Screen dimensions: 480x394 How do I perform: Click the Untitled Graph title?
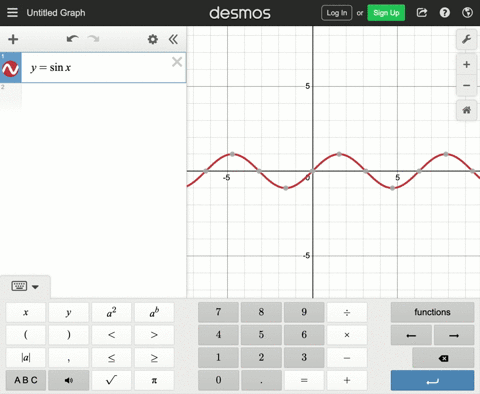click(x=56, y=13)
